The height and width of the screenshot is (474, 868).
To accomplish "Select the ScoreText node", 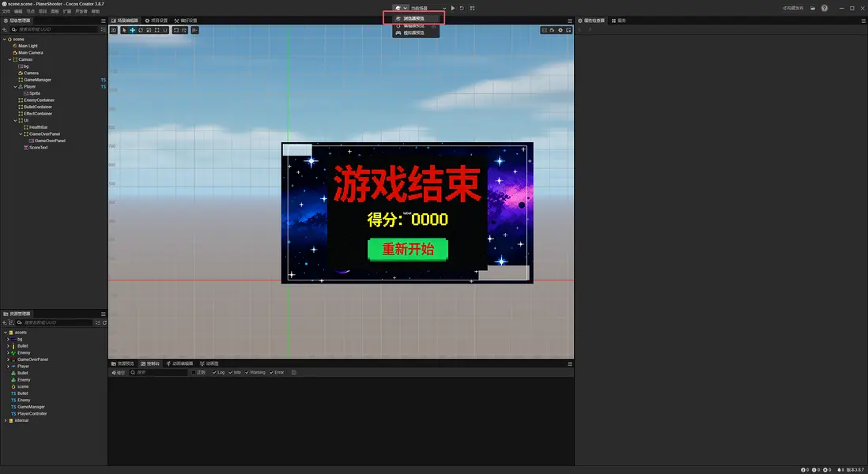I will coord(38,147).
